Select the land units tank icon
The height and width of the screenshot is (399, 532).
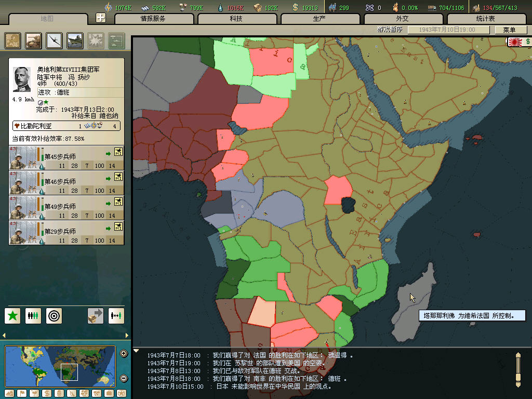(34, 41)
